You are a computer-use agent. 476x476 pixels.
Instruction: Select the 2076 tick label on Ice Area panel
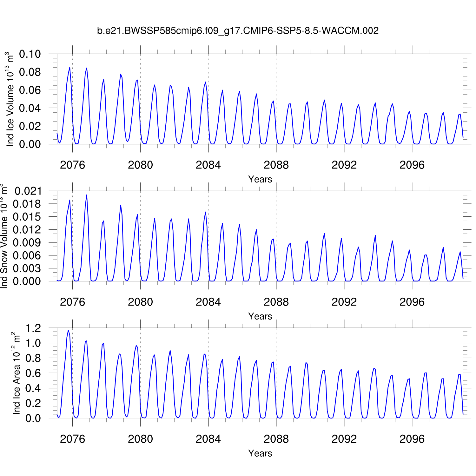coord(72,439)
